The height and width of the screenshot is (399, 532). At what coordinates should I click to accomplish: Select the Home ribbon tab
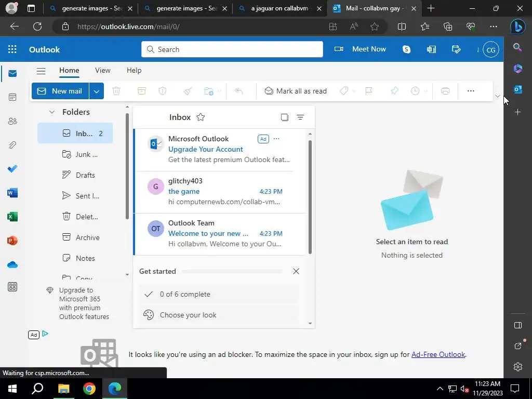click(69, 70)
